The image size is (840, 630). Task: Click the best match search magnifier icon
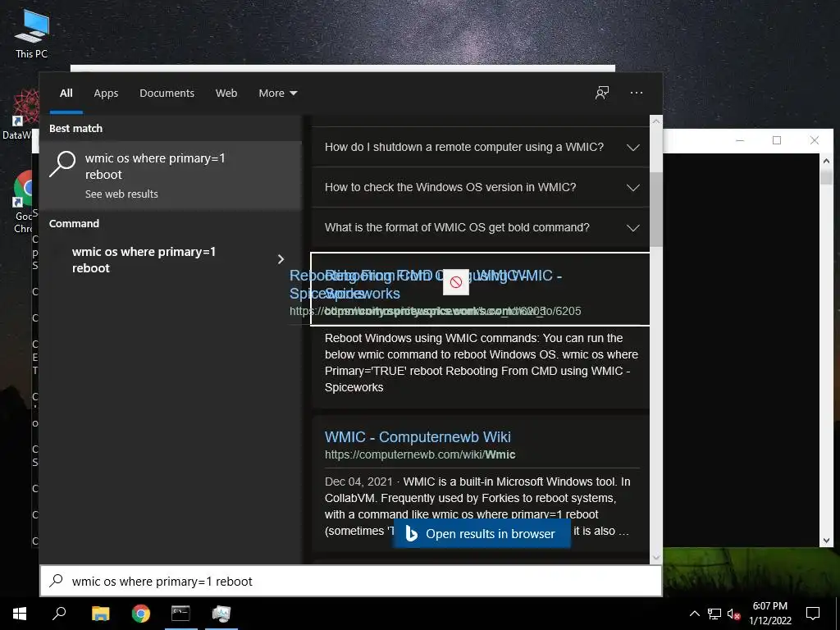[62, 163]
